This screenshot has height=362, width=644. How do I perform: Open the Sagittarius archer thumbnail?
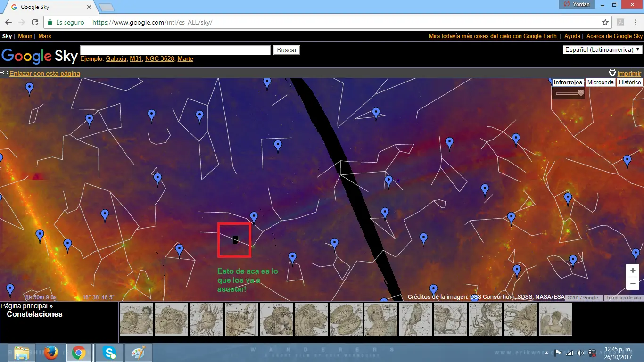pos(451,320)
